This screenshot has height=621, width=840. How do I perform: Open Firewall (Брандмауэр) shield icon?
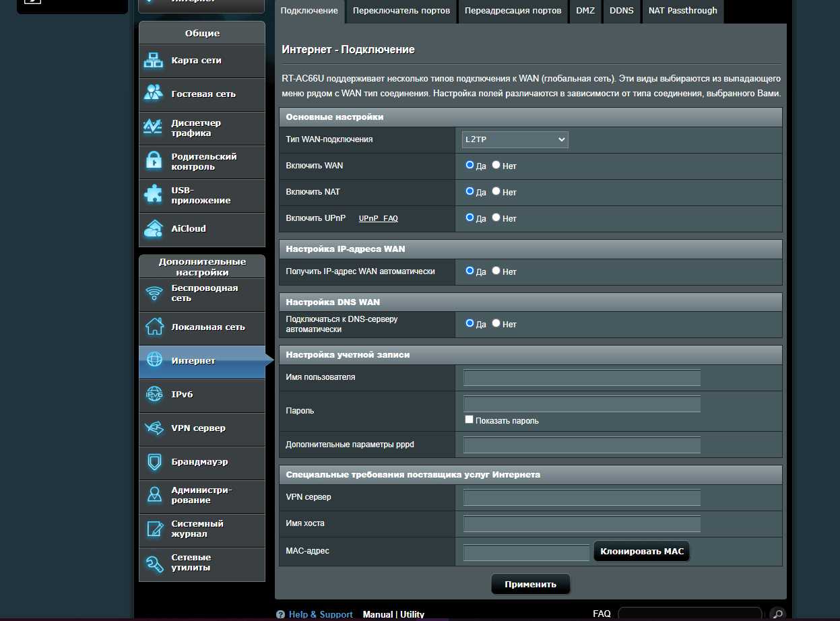[x=155, y=461]
